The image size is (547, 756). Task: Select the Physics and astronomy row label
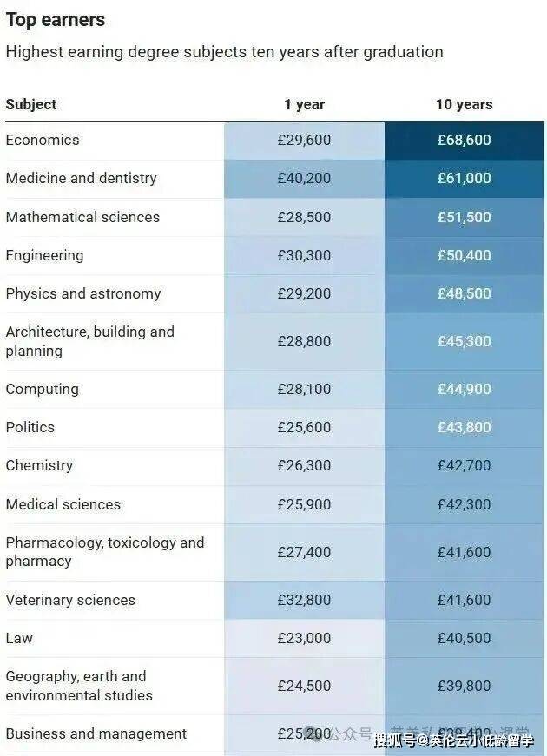pyautogui.click(x=83, y=293)
